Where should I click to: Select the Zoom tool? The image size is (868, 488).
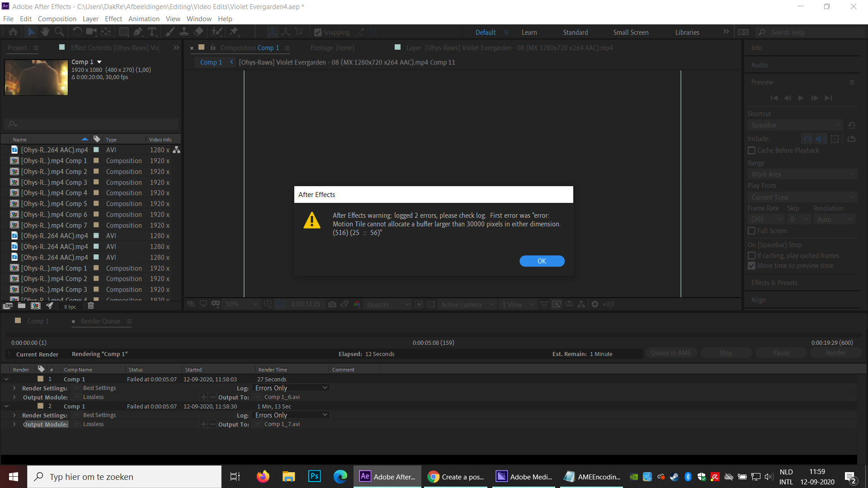point(59,32)
